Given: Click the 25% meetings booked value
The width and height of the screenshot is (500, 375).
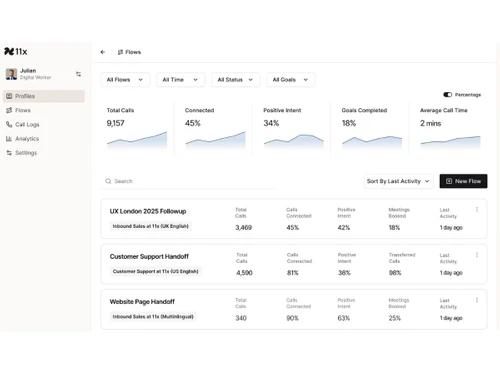Looking at the screenshot, I should (395, 318).
